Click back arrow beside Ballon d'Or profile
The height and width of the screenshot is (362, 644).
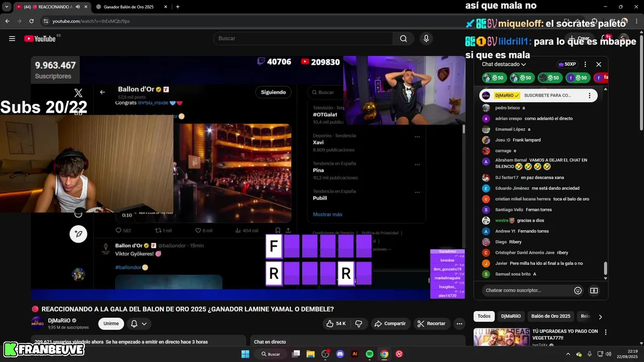103,92
